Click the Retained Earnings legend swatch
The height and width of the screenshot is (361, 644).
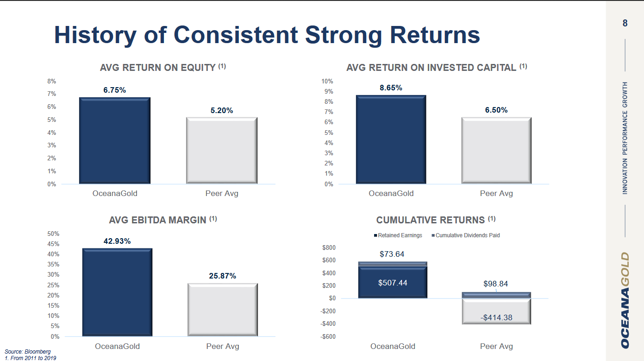click(375, 235)
